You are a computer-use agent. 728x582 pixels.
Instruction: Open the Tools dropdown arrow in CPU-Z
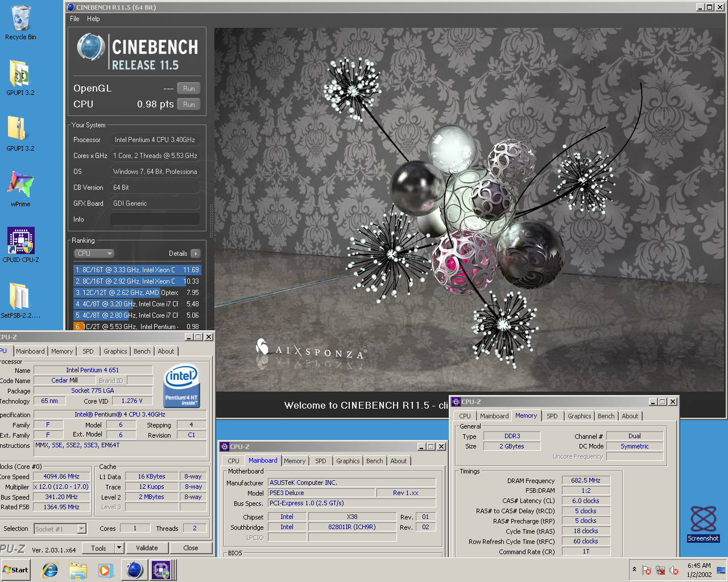tap(119, 548)
